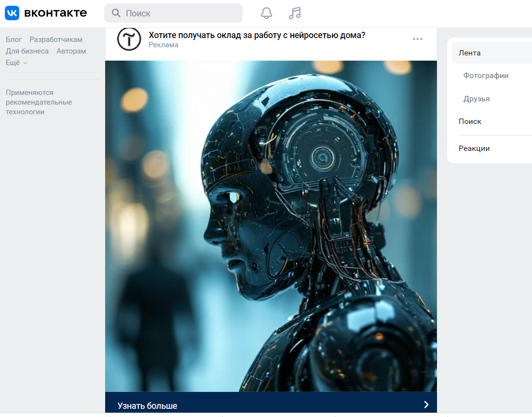
Task: Click the search magnifier icon
Action: [116, 13]
